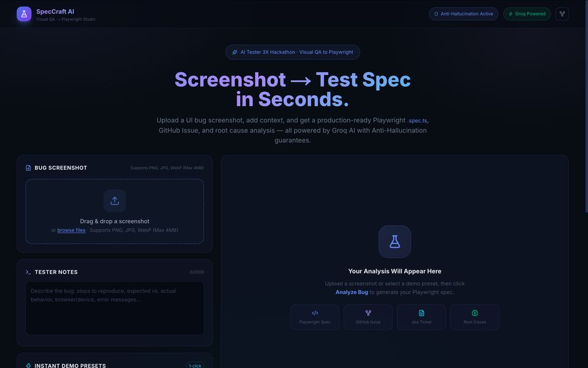Click the Supports PNG, JPG, WebP header note

tap(167, 168)
